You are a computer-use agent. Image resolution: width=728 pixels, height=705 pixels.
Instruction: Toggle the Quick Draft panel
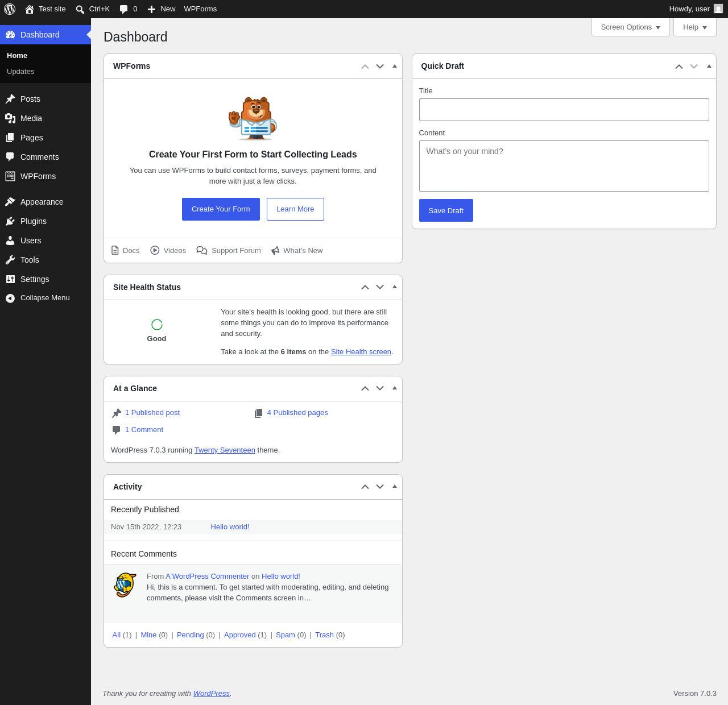pyautogui.click(x=709, y=66)
